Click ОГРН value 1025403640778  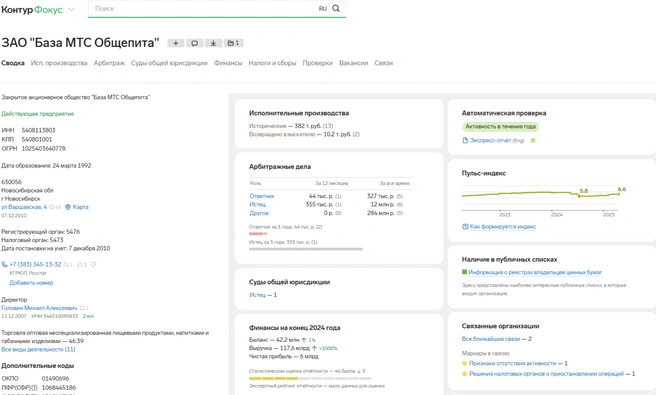pyautogui.click(x=44, y=149)
